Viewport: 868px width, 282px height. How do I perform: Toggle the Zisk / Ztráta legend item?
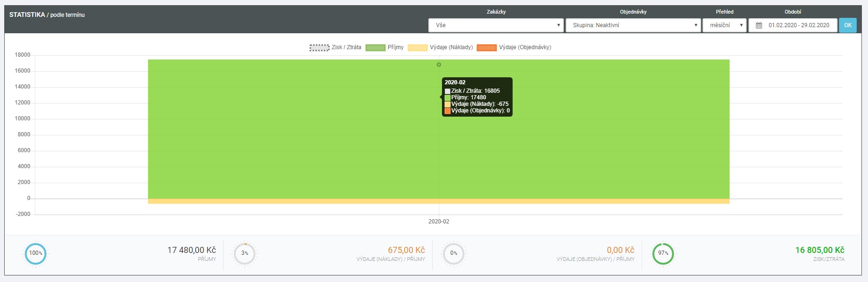[x=335, y=47]
